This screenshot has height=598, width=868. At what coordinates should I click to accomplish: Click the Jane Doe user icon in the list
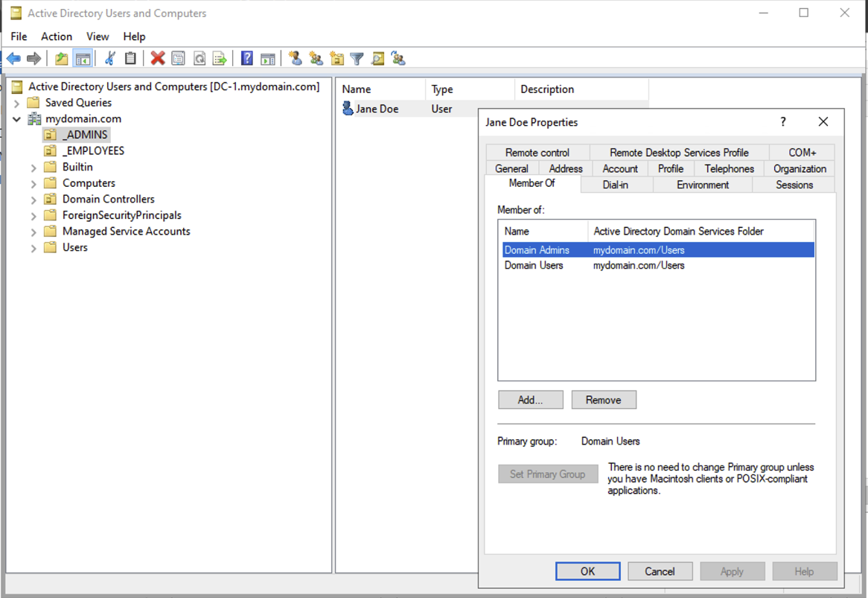[348, 109]
